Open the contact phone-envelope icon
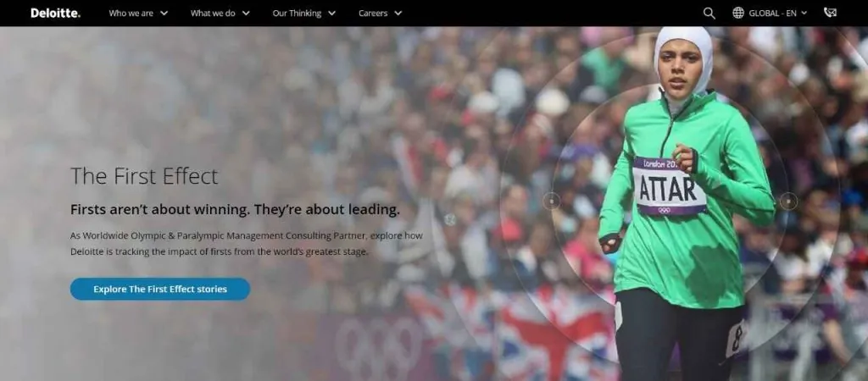This screenshot has width=868, height=381. pyautogui.click(x=830, y=13)
